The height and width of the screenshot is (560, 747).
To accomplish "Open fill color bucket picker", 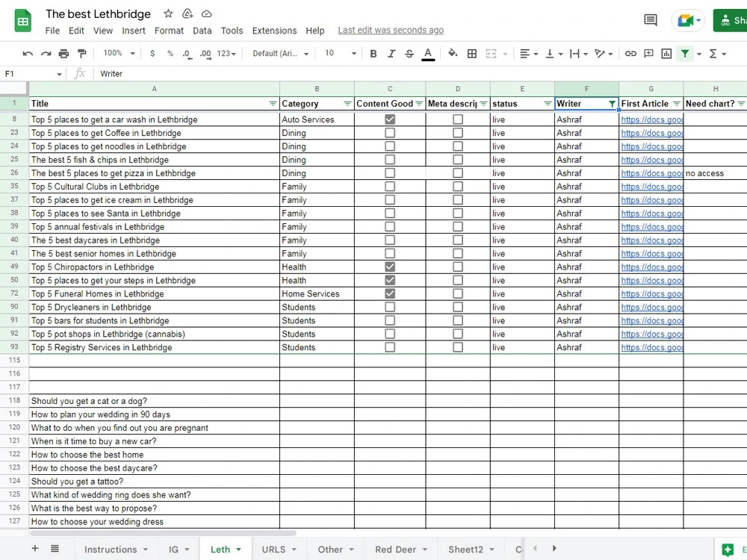I will pos(453,53).
